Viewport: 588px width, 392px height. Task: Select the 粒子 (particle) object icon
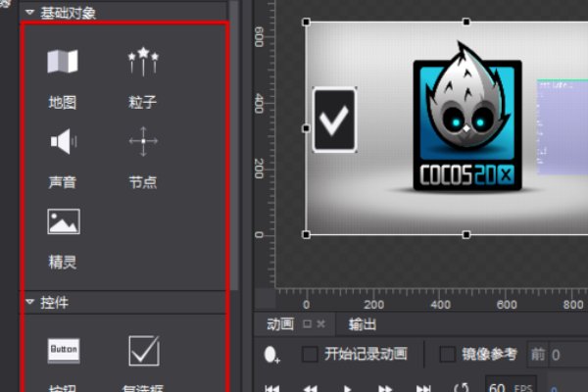coord(143,61)
